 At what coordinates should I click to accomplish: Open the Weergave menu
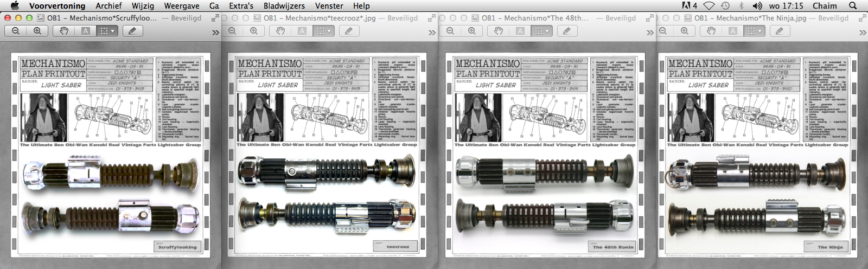point(181,5)
